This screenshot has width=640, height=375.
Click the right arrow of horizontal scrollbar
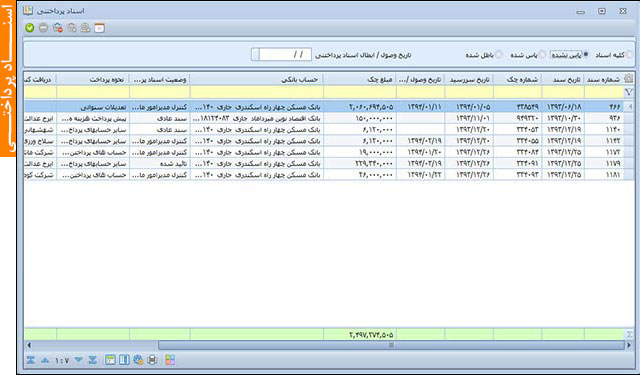[629, 345]
